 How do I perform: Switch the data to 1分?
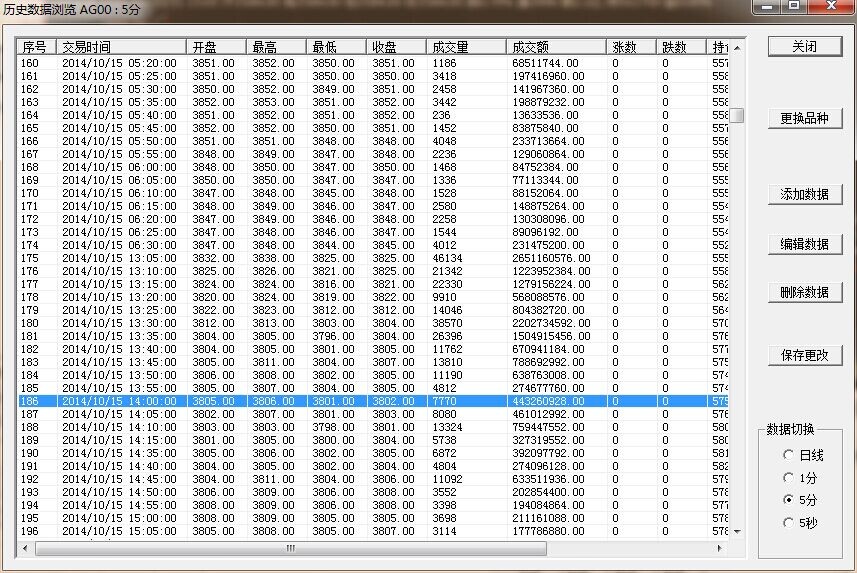point(788,477)
